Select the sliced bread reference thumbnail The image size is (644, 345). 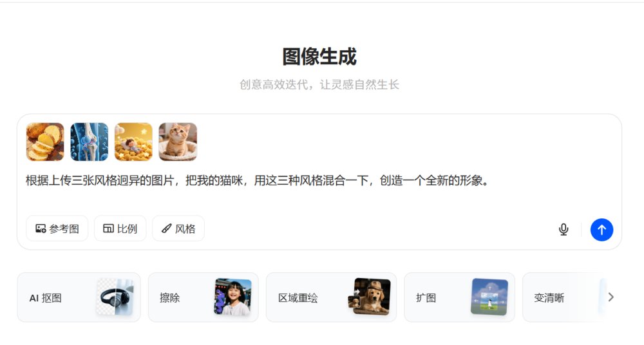click(45, 142)
